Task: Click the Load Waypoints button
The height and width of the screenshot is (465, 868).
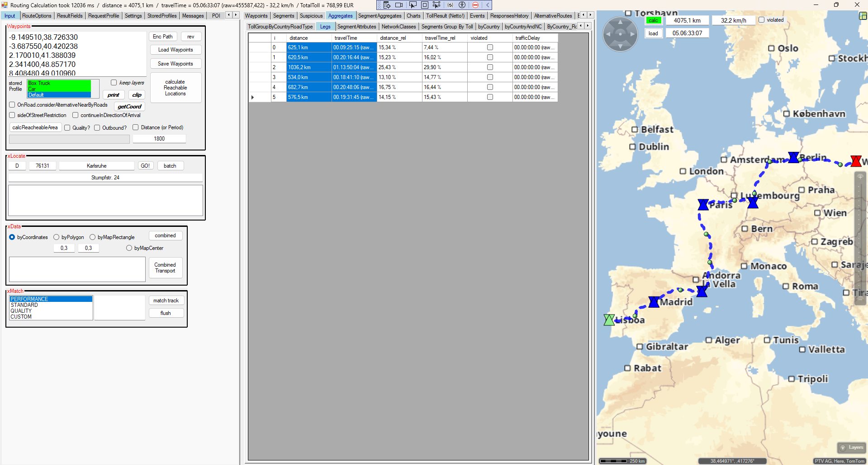Action: 175,50
